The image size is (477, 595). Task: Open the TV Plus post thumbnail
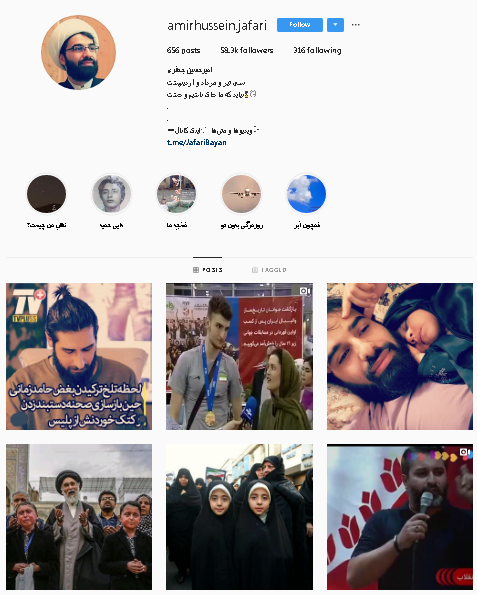click(x=79, y=356)
